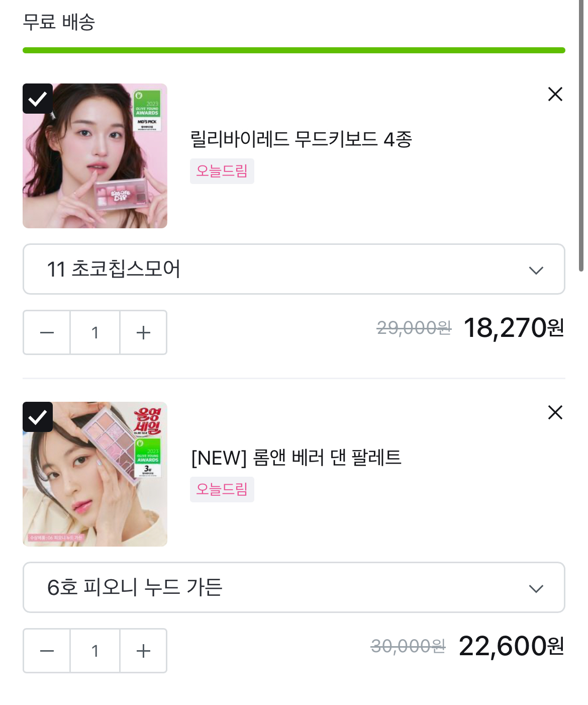Click the 릴리바이레드 quantity field showing 1
The width and height of the screenshot is (588, 705).
(x=95, y=332)
